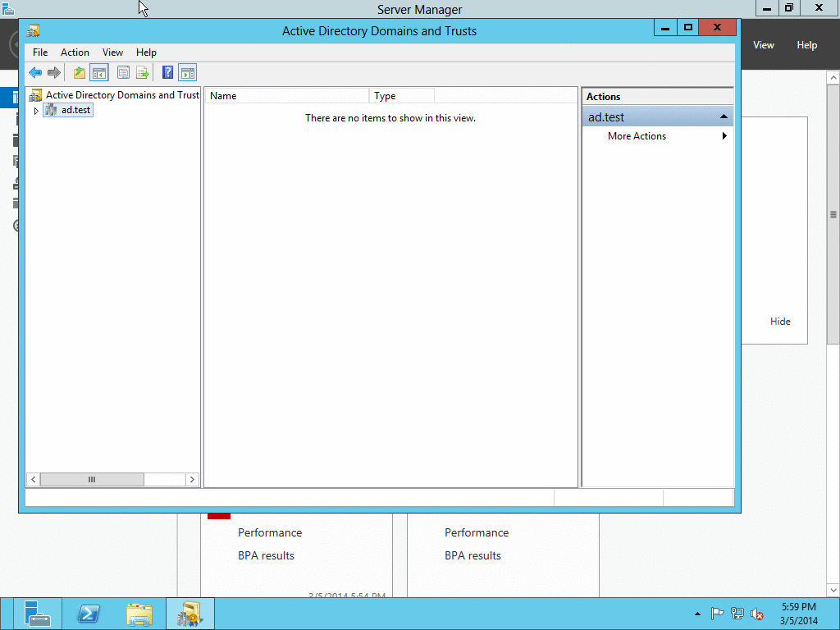Toggle the Show/Hide Action Pane icon
Screen dimensions: 840x630
pyautogui.click(x=187, y=72)
